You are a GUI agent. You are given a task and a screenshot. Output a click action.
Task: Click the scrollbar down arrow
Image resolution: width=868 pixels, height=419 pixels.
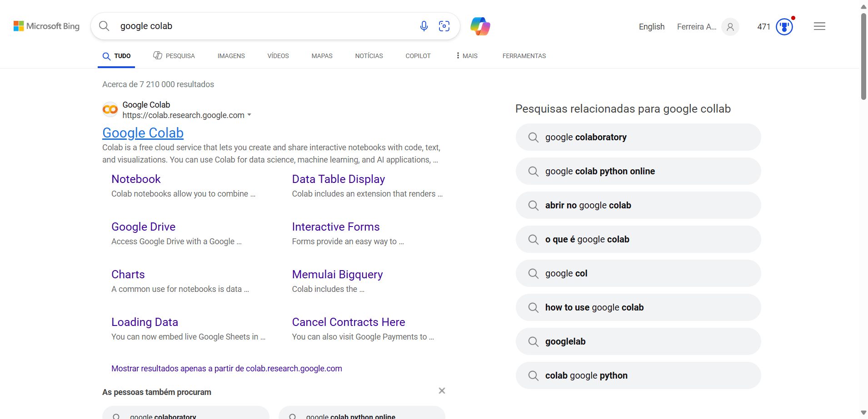coord(863,413)
